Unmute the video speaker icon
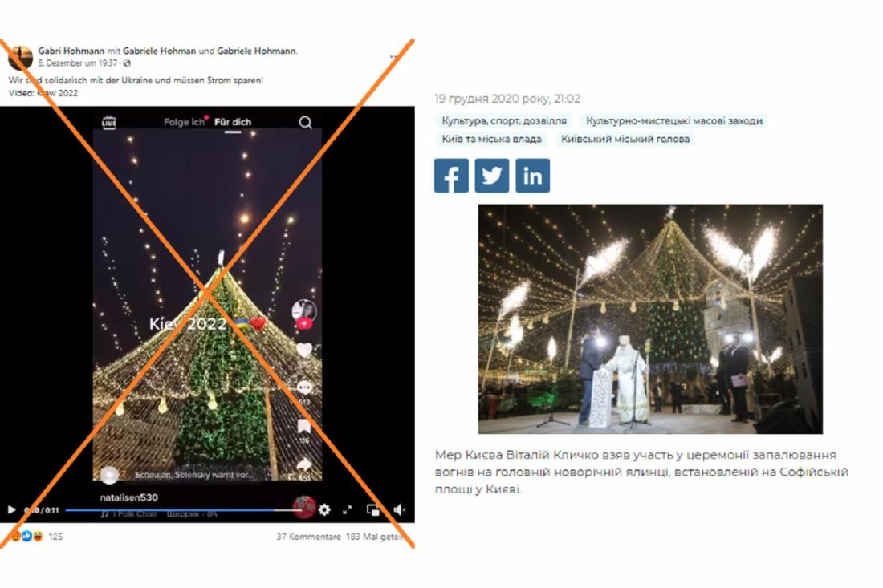 [399, 510]
